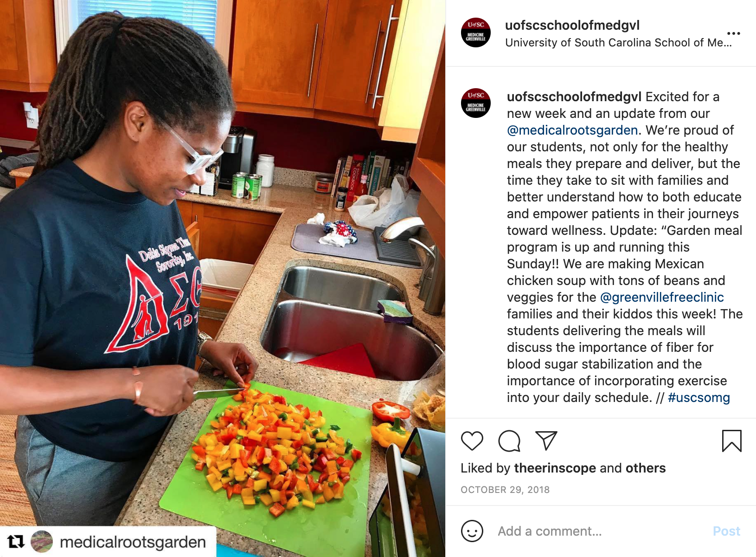Click the Post comment button
This screenshot has width=756, height=557.
[x=726, y=531]
